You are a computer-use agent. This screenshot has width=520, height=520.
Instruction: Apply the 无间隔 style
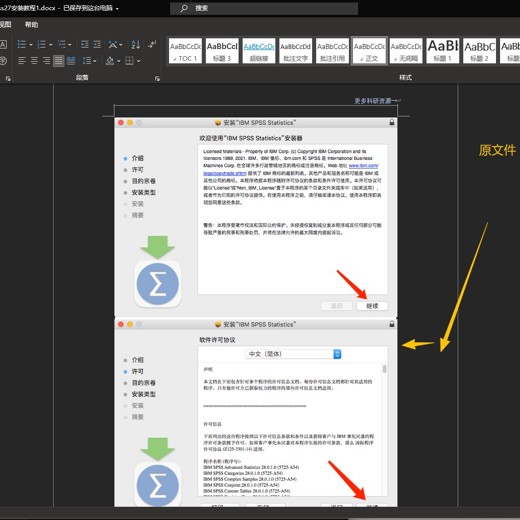(x=406, y=51)
